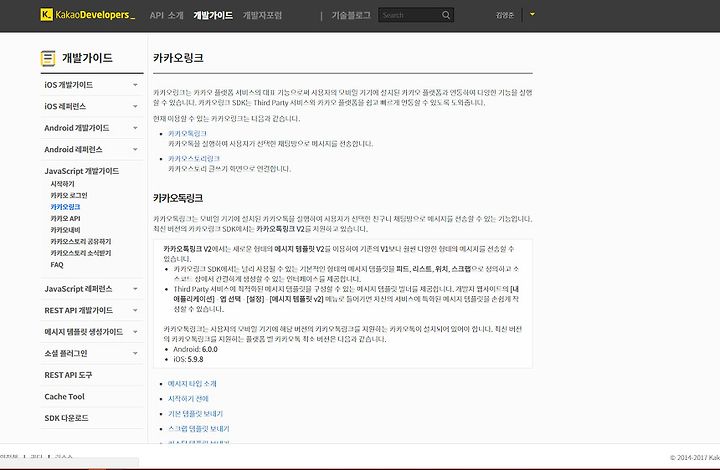Select 카카오링크 in the sidebar

[x=65, y=207]
